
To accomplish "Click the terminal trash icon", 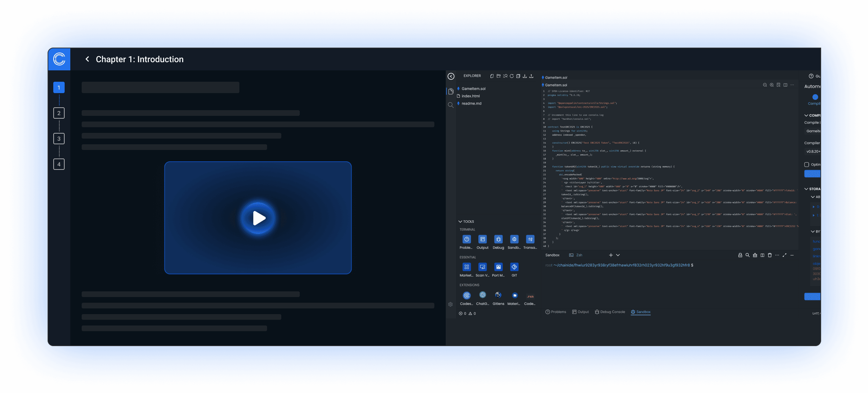I will coord(770,255).
